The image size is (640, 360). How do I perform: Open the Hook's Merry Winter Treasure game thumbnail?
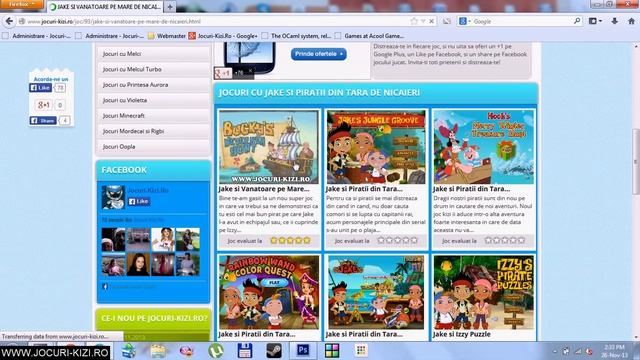[x=484, y=147]
